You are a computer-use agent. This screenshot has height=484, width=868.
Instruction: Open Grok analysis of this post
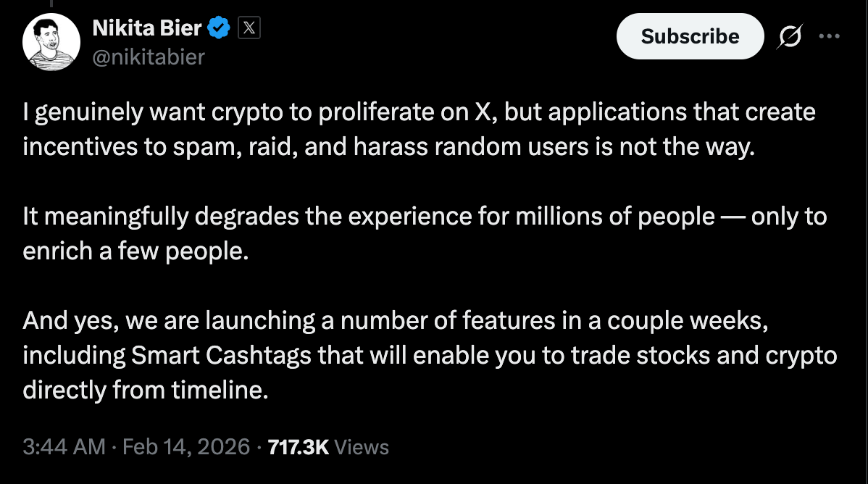pyautogui.click(x=790, y=36)
